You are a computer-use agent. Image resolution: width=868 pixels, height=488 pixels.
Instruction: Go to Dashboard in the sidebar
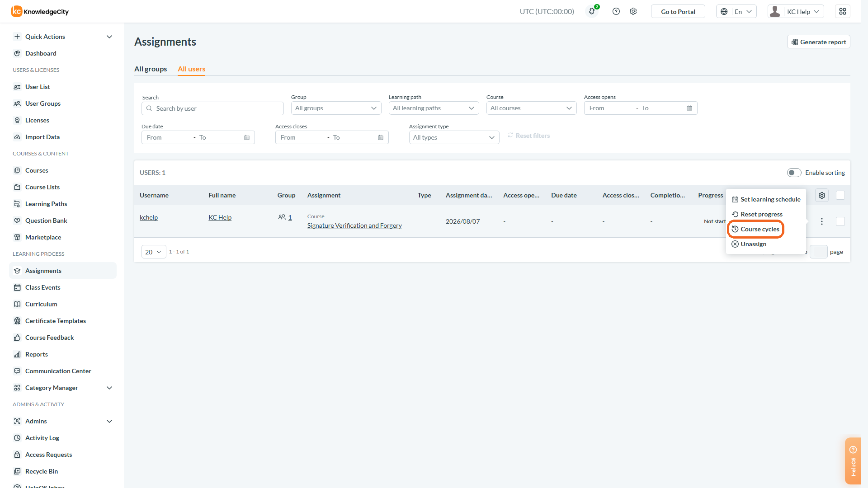point(41,53)
